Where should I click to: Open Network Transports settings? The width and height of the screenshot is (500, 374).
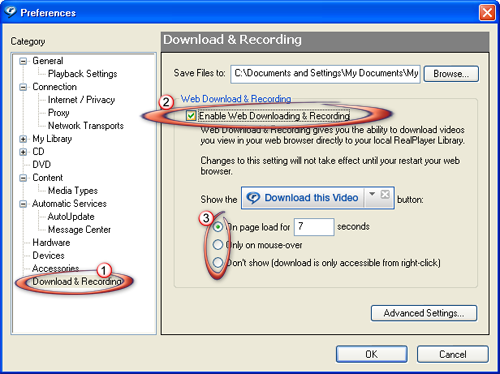coord(86,126)
